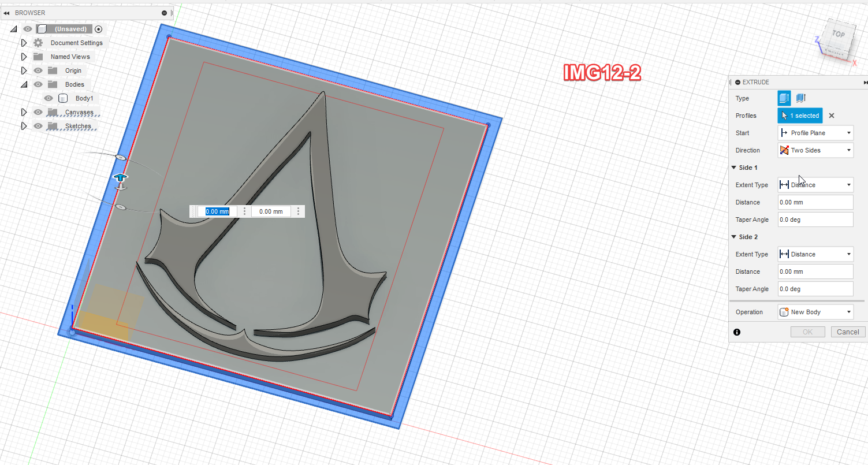Select Bodies in the browser tree
The height and width of the screenshot is (465, 868).
point(74,84)
